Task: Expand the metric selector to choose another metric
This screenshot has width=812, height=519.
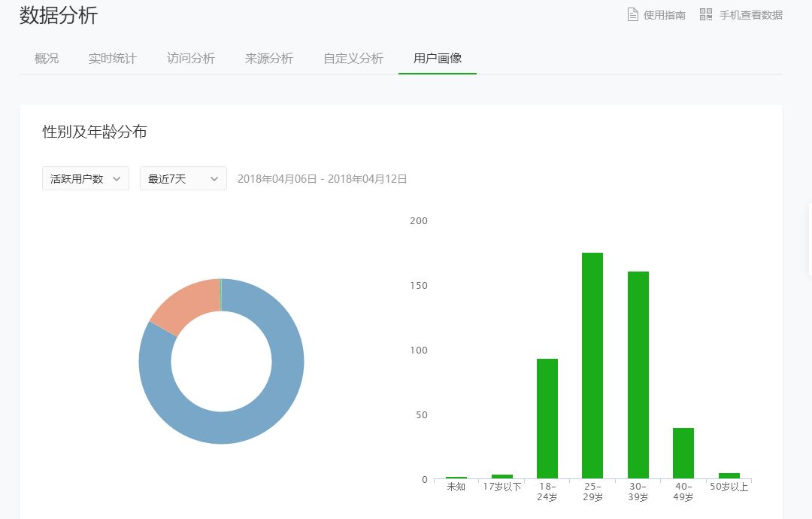Action: tap(85, 178)
